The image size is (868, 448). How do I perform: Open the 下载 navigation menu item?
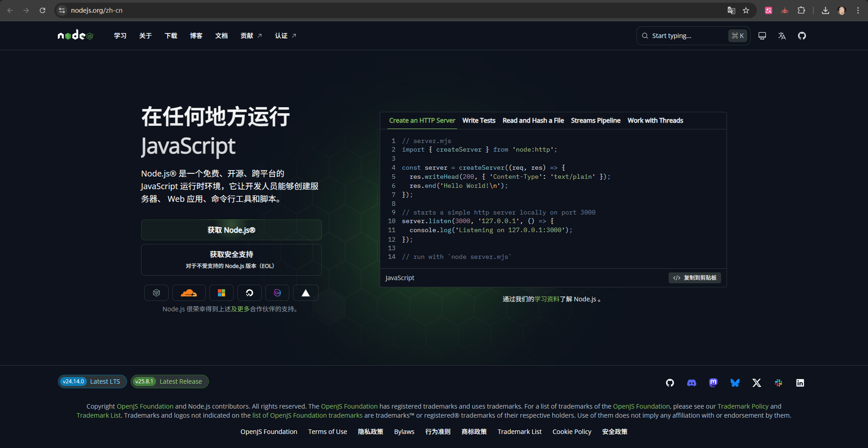click(x=170, y=36)
